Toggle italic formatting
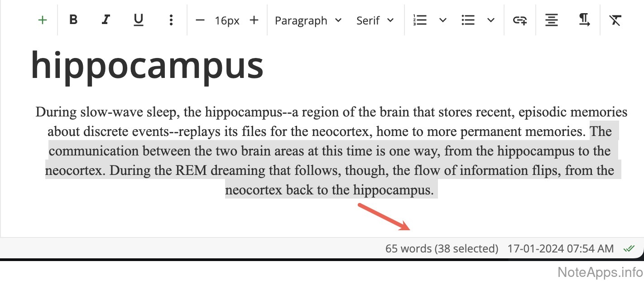The image size is (644, 281). pos(106,20)
